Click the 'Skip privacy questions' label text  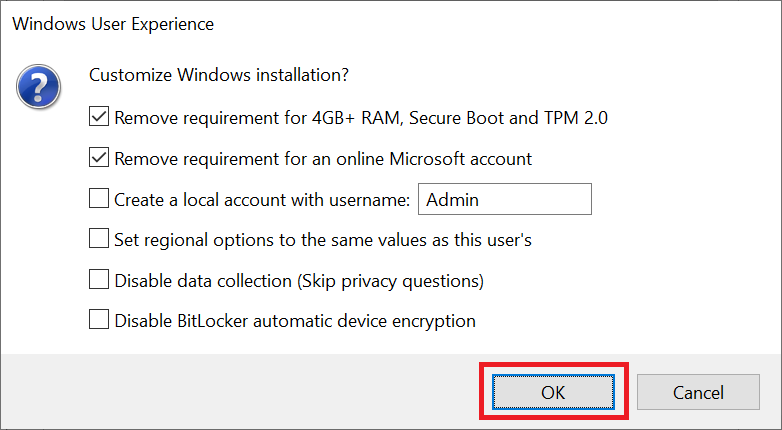[x=390, y=280]
